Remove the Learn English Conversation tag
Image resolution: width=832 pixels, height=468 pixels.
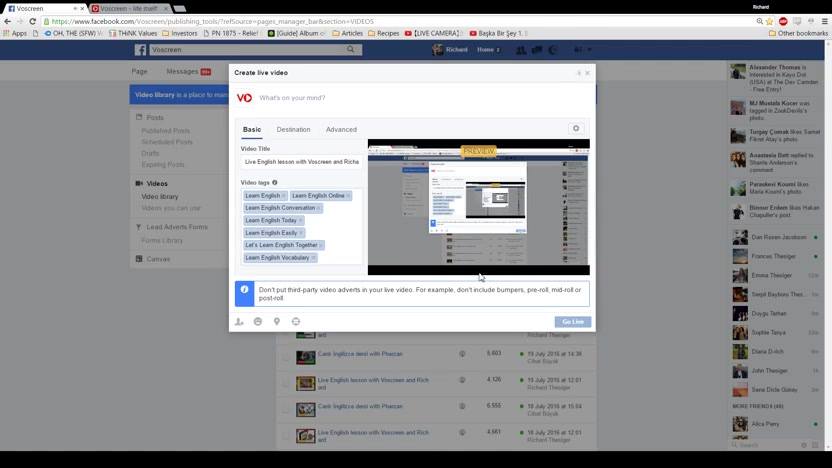pos(318,208)
